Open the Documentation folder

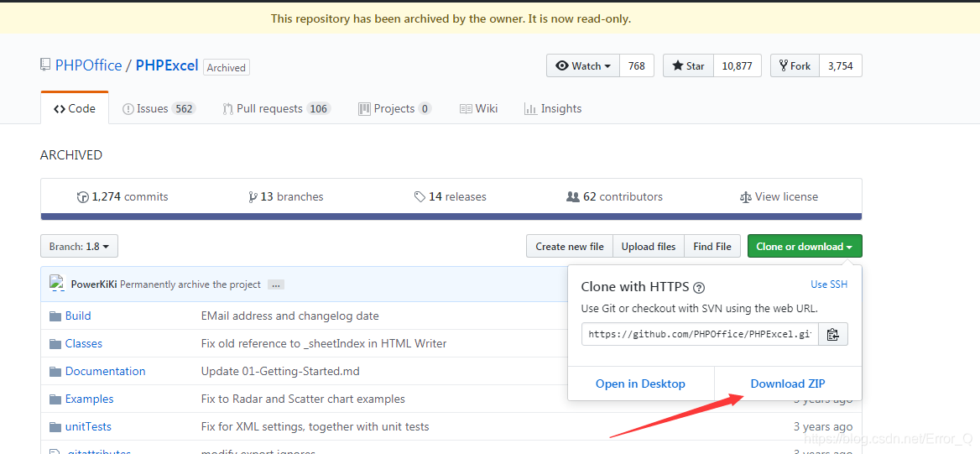(106, 371)
